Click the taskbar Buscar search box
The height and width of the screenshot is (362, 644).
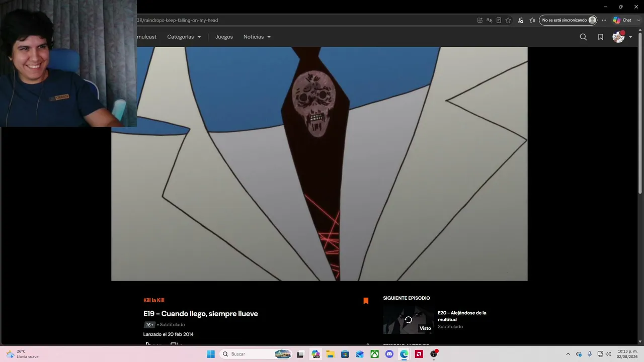coord(257,354)
